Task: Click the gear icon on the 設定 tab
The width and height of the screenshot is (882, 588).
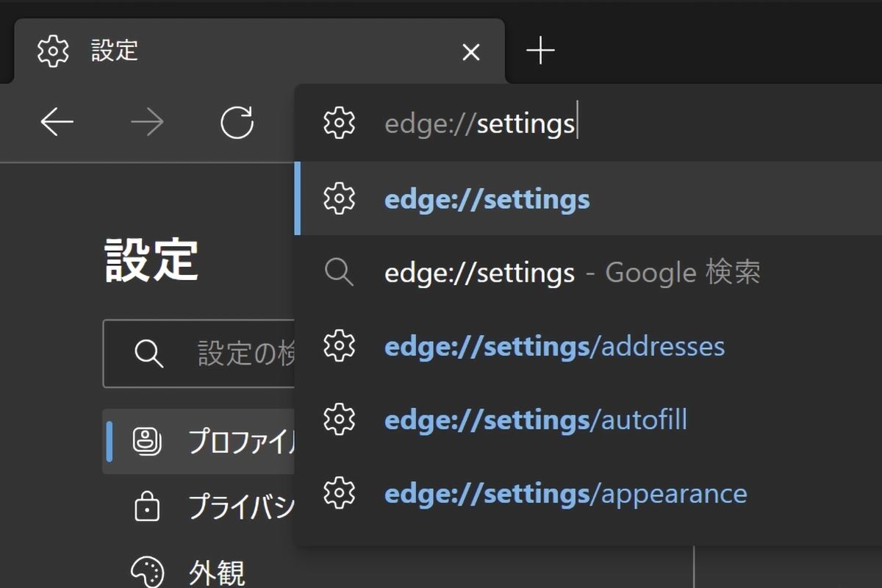Action: point(53,51)
